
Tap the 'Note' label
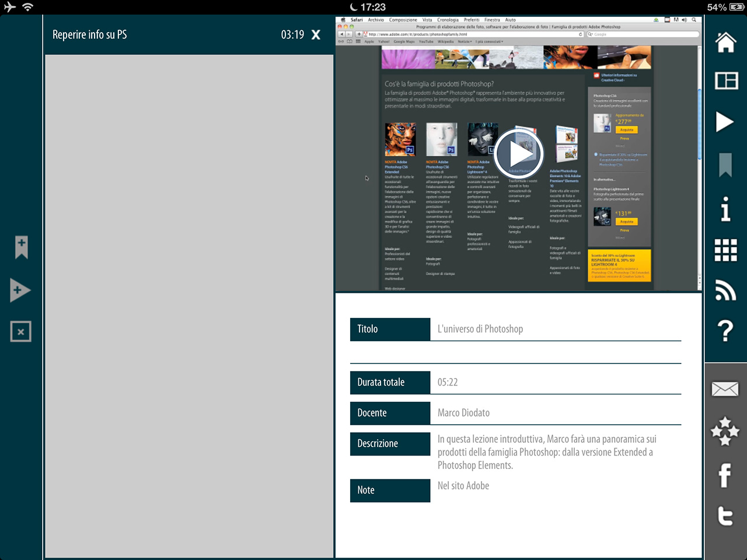[x=390, y=490]
